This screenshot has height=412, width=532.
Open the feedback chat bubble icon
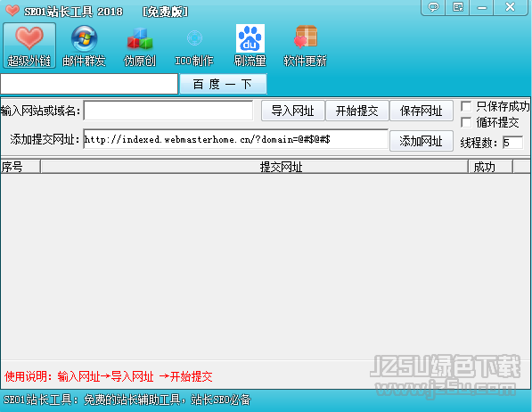pos(433,7)
